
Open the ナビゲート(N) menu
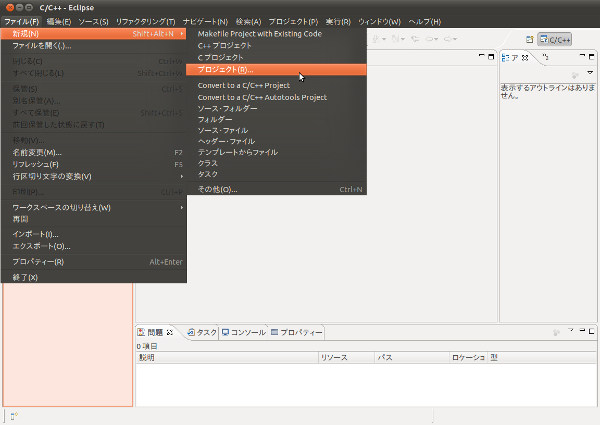205,22
